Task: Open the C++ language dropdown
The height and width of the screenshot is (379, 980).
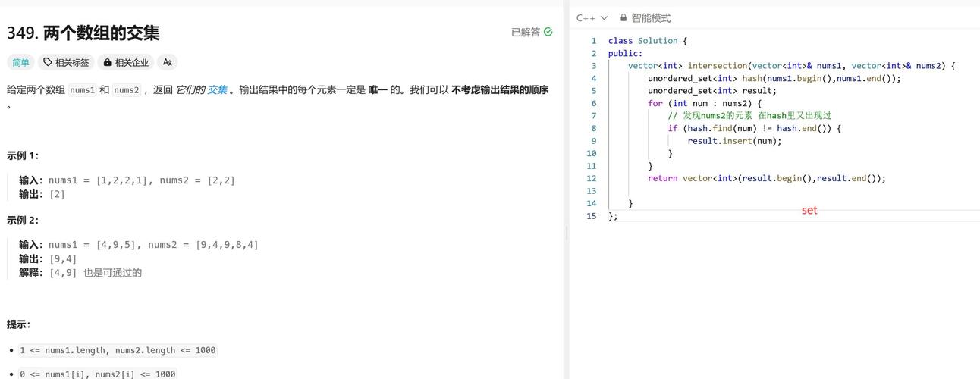Action: click(592, 17)
